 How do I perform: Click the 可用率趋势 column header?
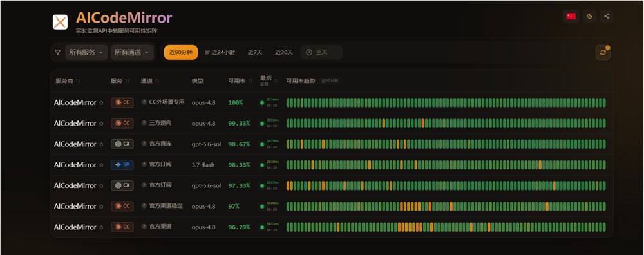click(301, 81)
